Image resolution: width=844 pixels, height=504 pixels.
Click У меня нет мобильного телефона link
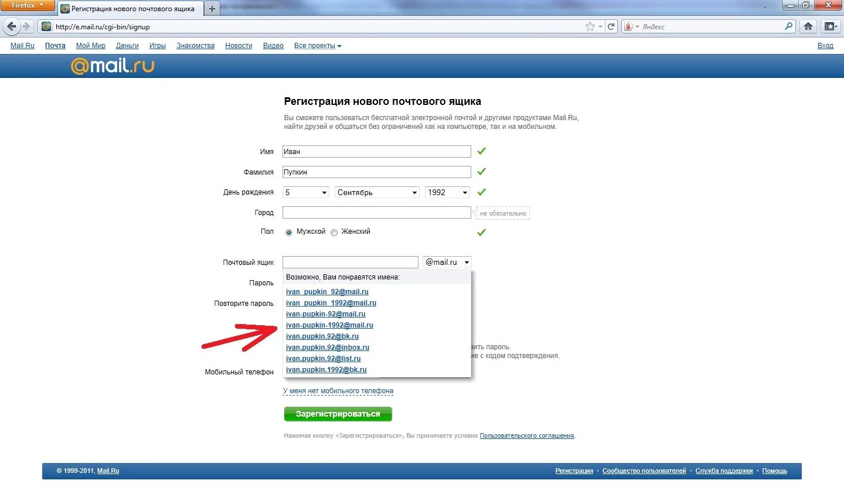(x=338, y=391)
